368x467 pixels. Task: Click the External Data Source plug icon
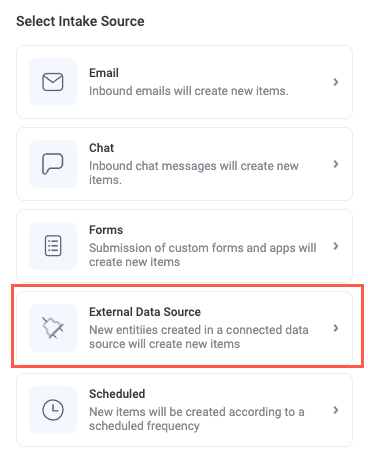click(x=53, y=328)
